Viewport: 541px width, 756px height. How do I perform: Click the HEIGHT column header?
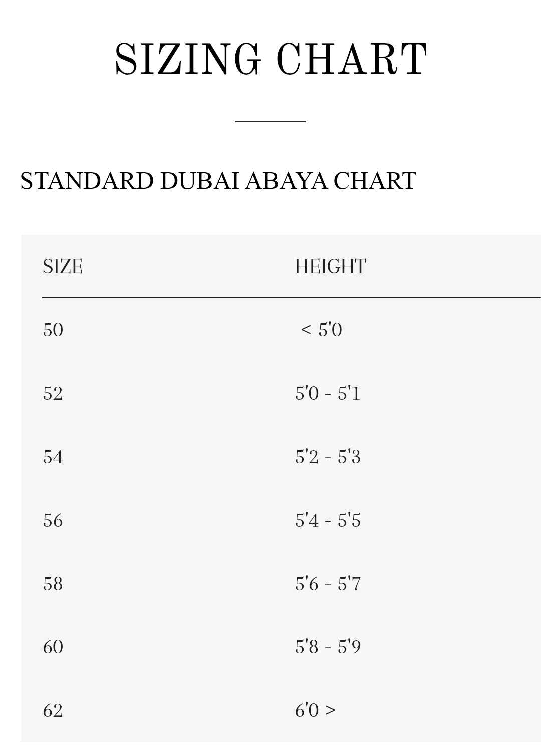point(330,267)
